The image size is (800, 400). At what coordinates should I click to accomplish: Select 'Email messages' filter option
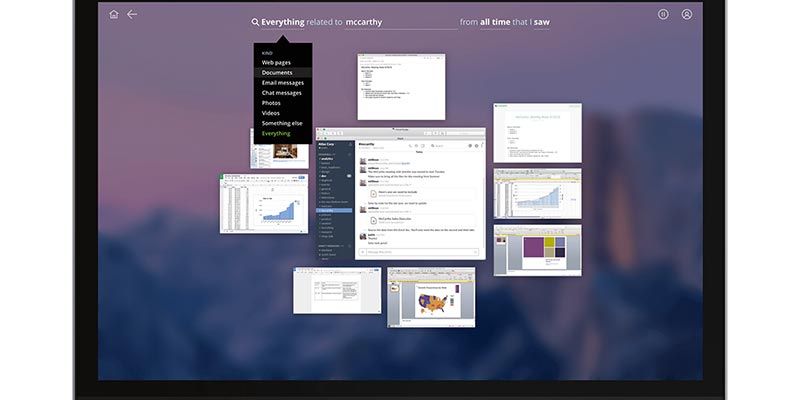283,83
